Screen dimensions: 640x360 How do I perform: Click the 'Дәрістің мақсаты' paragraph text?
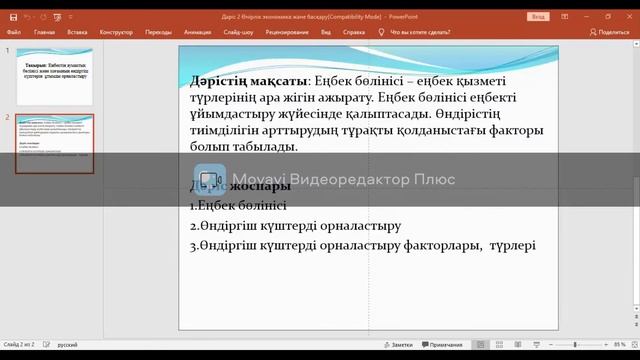[366, 113]
